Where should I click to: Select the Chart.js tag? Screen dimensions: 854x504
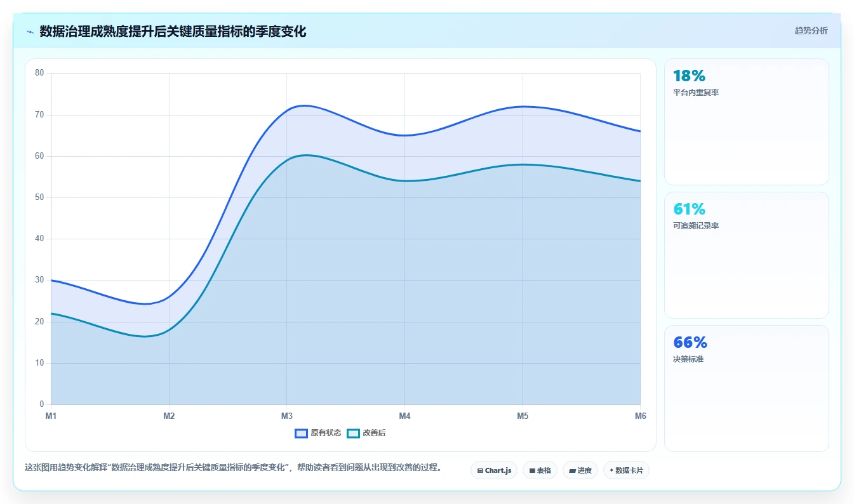coord(494,470)
